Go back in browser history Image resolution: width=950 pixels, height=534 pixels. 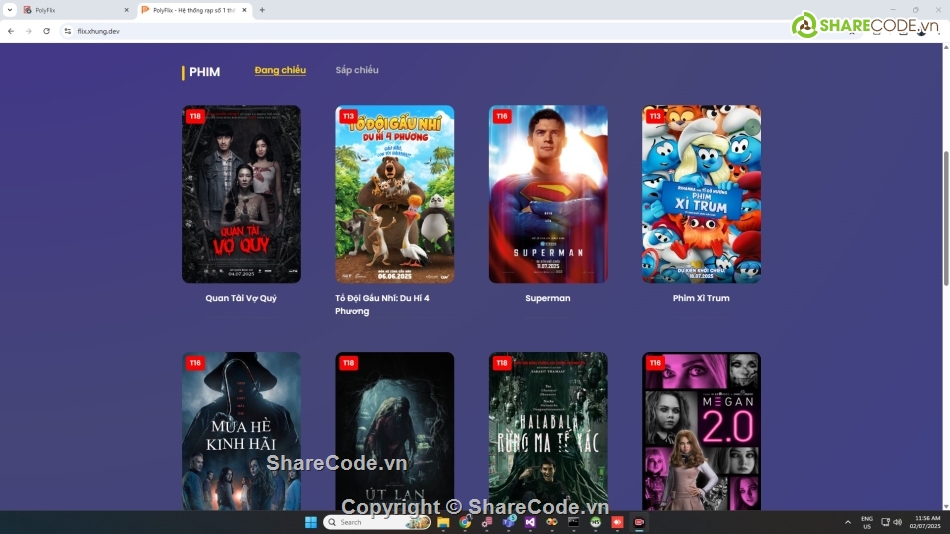[x=11, y=31]
